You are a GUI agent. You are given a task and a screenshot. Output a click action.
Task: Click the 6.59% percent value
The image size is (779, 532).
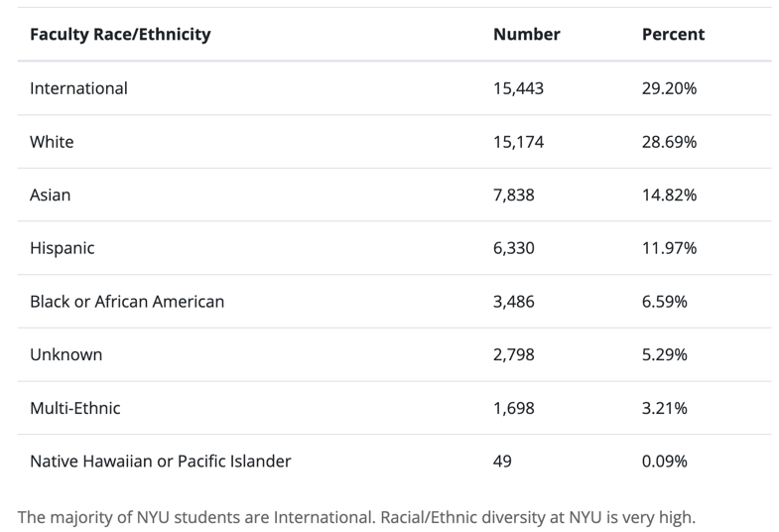[665, 302]
